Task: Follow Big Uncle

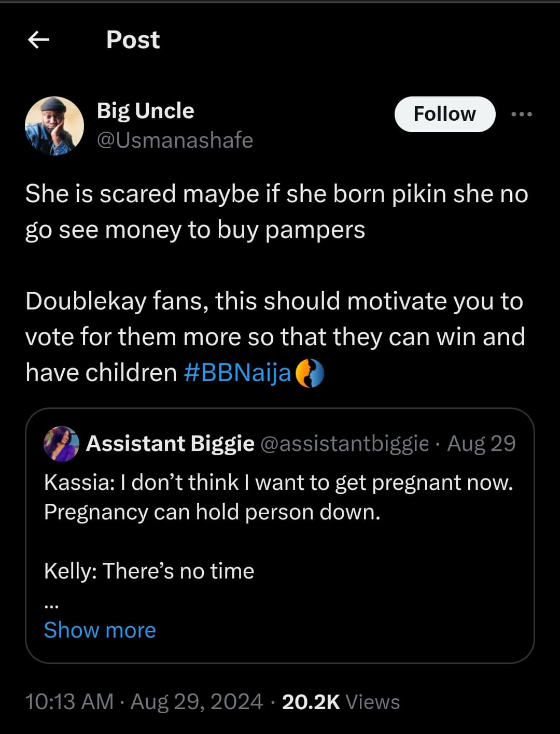Action: tap(444, 114)
